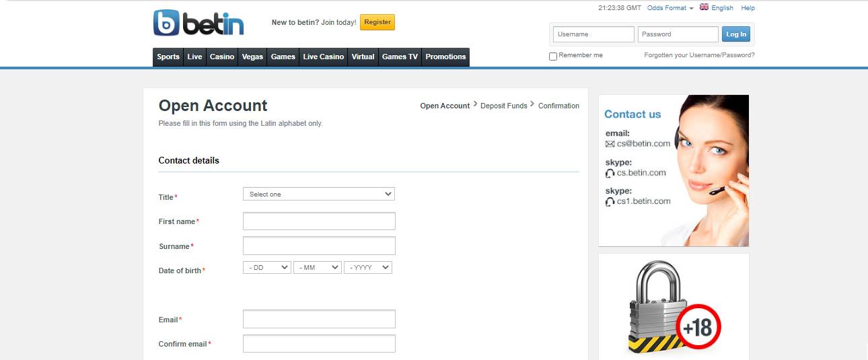Open Forgotten your Username/Password link

[x=699, y=55]
